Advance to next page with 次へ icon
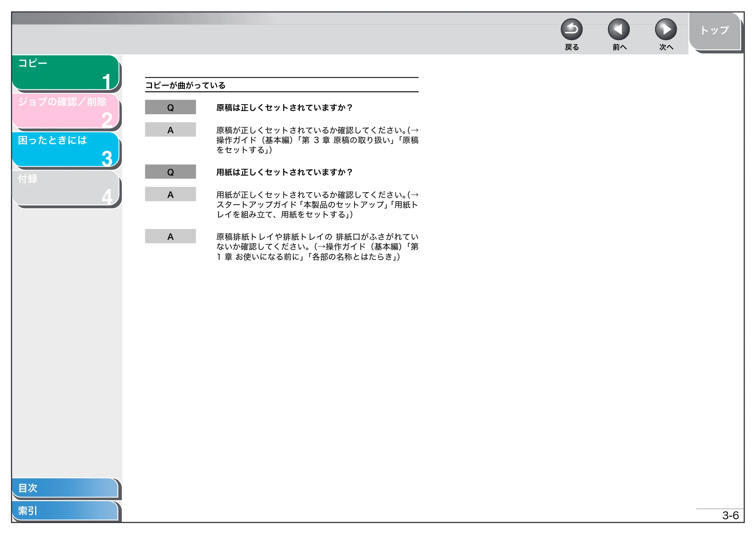 point(666,29)
